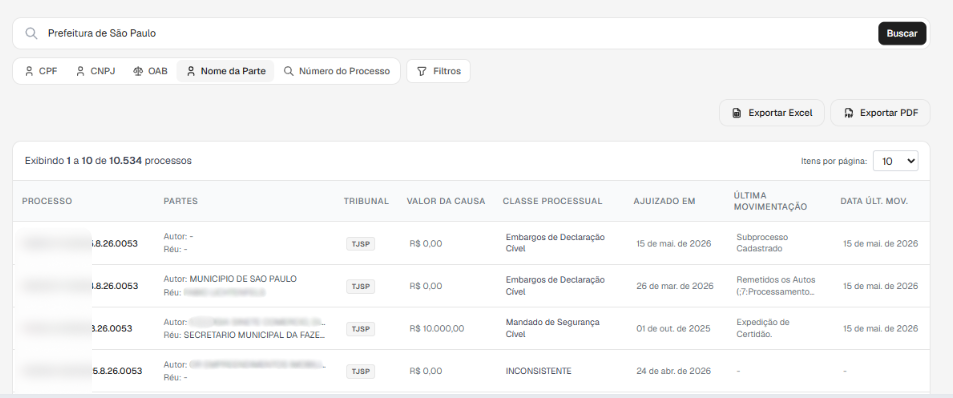The height and width of the screenshot is (398, 953).
Task: Click the CLASSE PROCESSUAL column header
Action: click(x=552, y=201)
